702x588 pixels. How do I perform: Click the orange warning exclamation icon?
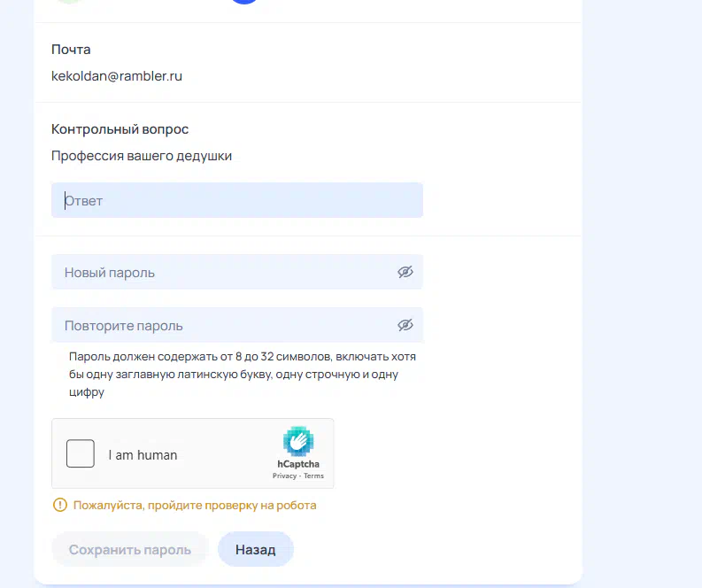point(59,506)
